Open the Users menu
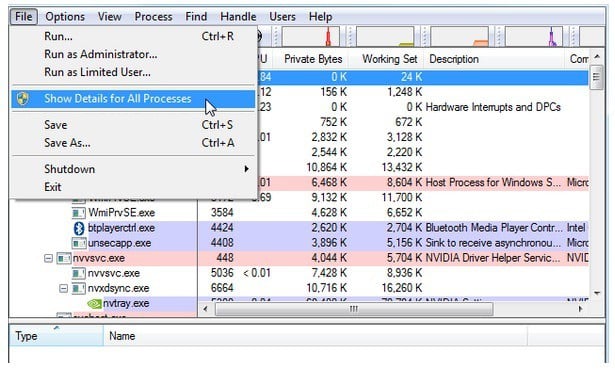Screen dimensions: 615x378 pos(282,16)
